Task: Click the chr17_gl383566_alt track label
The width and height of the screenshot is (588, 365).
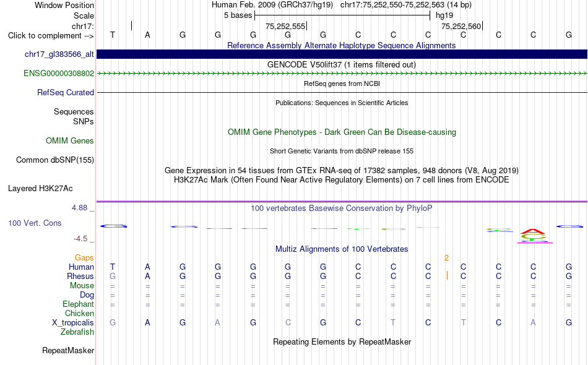Action: (59, 54)
